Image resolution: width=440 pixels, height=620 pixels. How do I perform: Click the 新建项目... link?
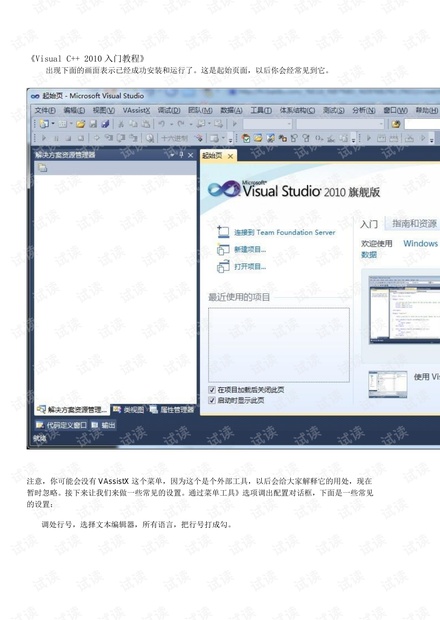pos(250,250)
